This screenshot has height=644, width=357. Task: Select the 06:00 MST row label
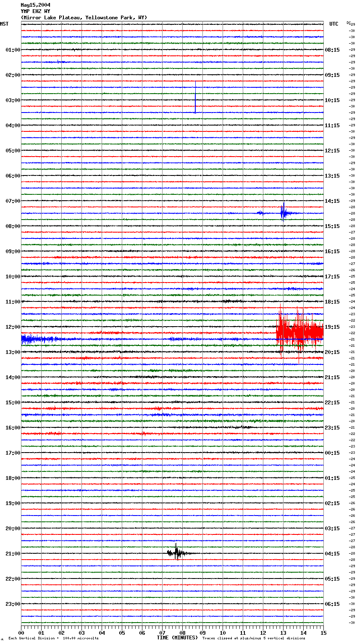coord(13,176)
